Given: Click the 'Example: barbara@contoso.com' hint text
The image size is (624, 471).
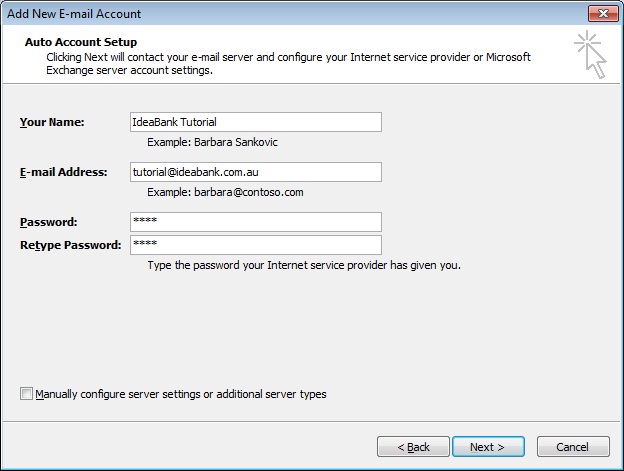Looking at the screenshot, I should (x=225, y=193).
